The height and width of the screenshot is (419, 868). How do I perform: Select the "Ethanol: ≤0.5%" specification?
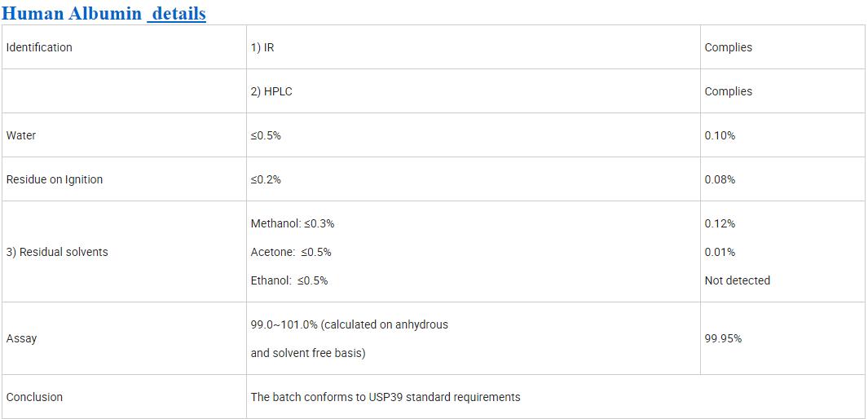[x=289, y=280]
